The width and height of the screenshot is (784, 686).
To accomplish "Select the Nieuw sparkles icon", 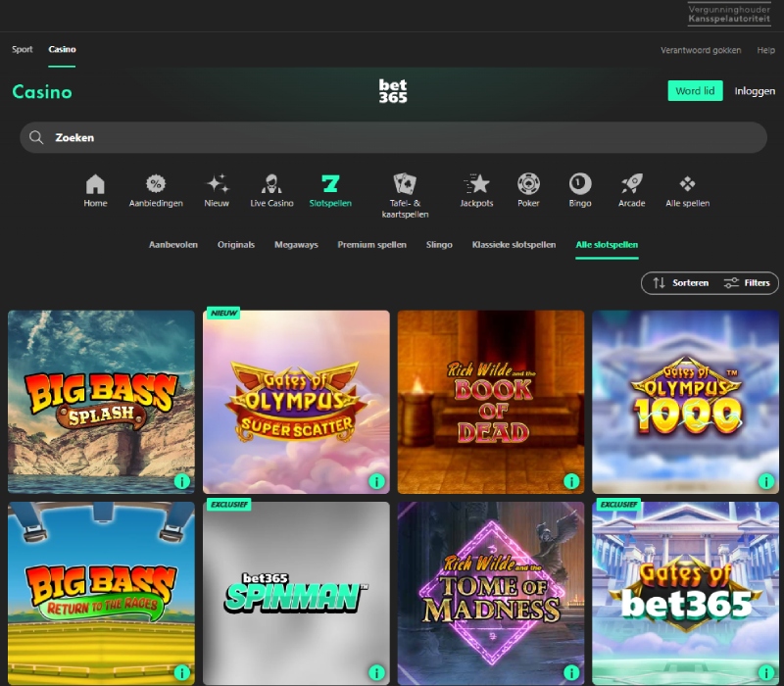I will [217, 184].
